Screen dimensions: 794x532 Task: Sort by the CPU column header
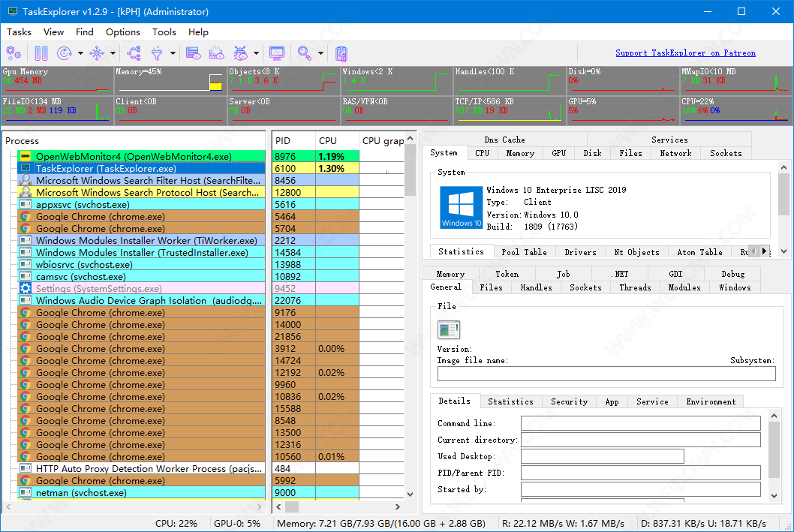tap(337, 141)
